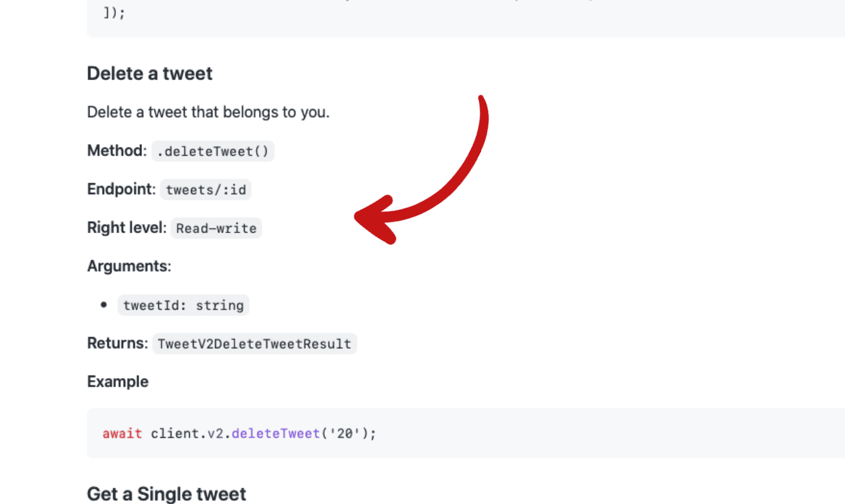The image size is (845, 504).
Task: Select the tweetId: string argument chip
Action: (x=184, y=306)
